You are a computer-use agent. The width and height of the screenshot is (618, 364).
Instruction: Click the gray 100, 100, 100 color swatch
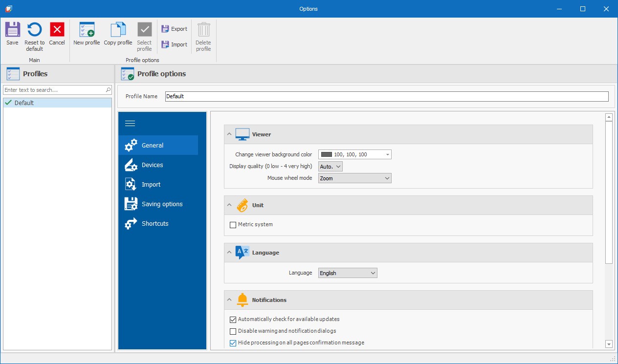point(326,154)
